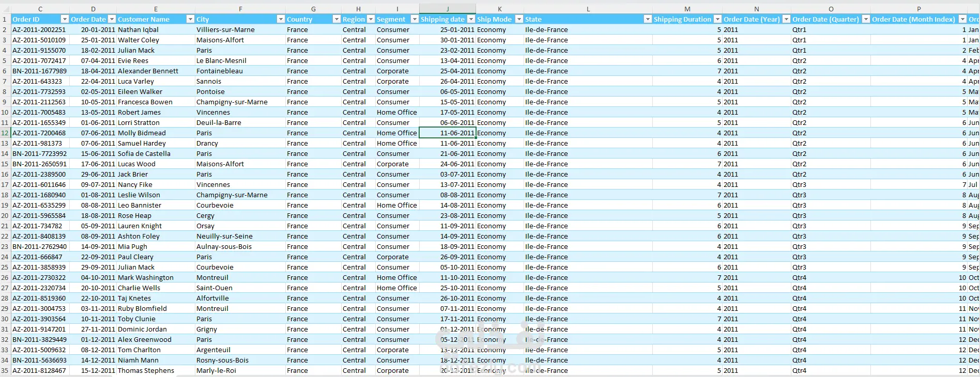Click the State header cell
The width and height of the screenshot is (980, 377).
[x=588, y=19]
